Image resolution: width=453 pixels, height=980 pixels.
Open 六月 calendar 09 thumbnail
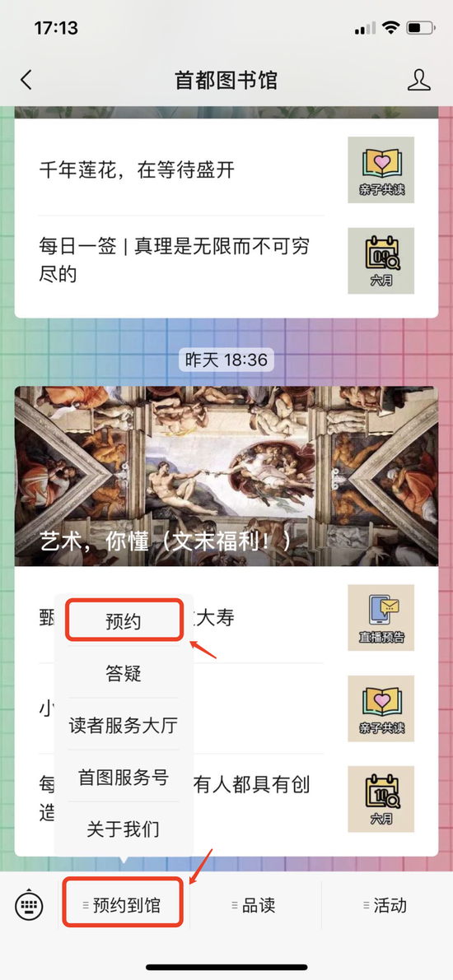(381, 261)
